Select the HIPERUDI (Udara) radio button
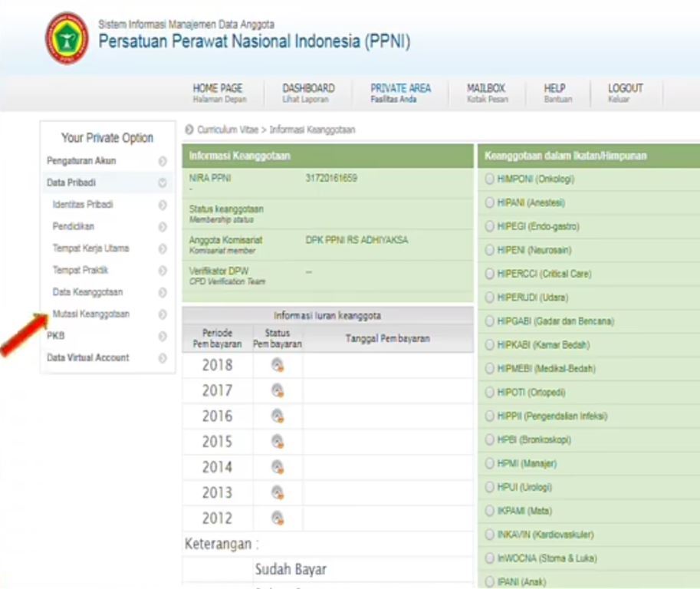Screen dimensions: 700x589 pos(490,297)
